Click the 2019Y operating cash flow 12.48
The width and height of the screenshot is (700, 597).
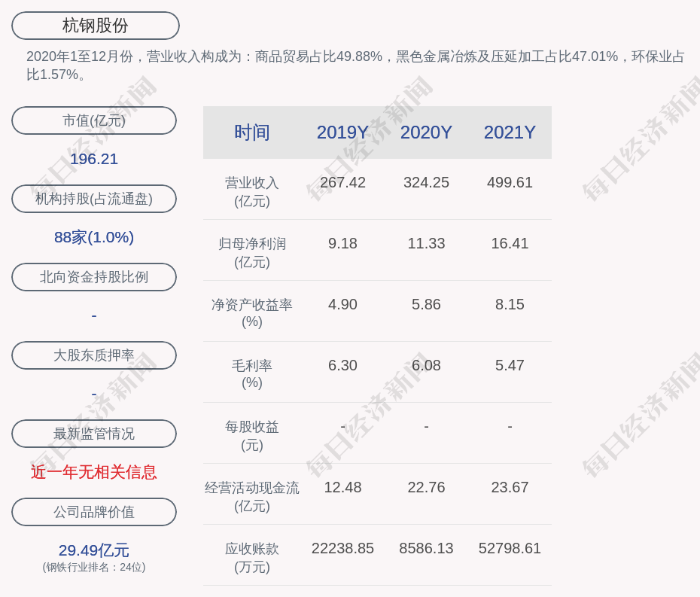click(x=343, y=487)
